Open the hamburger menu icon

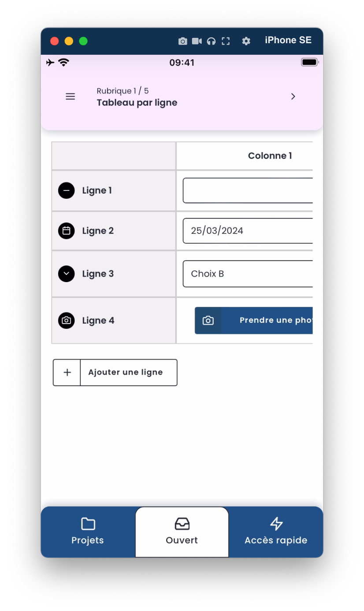(x=71, y=97)
